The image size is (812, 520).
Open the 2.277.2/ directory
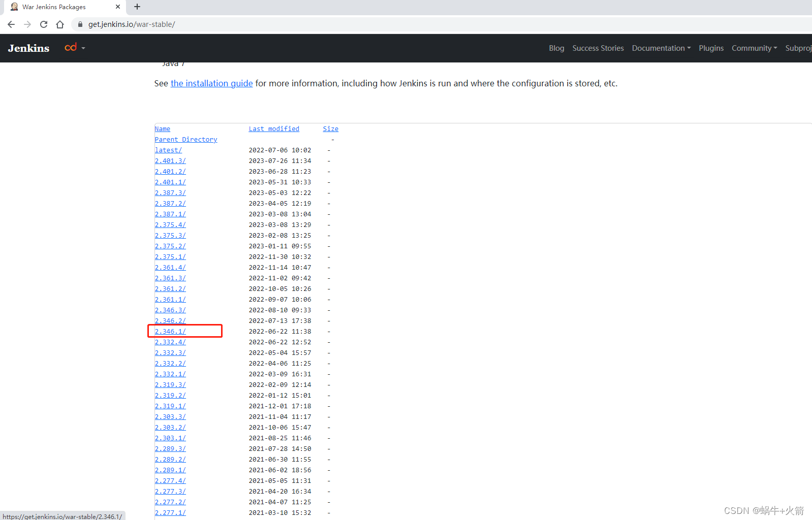pos(170,502)
